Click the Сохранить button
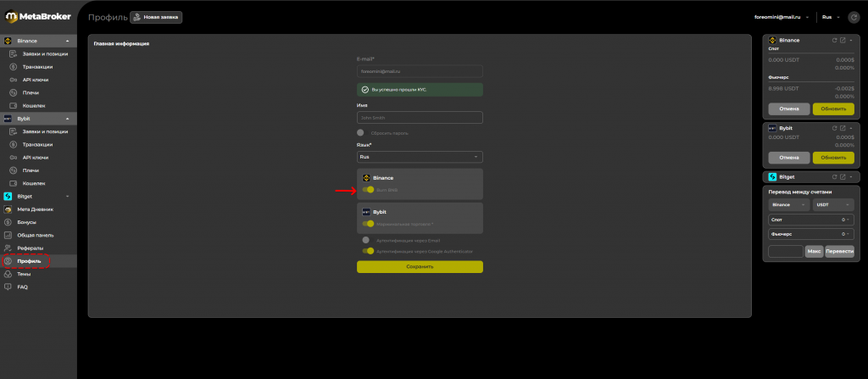 click(420, 266)
